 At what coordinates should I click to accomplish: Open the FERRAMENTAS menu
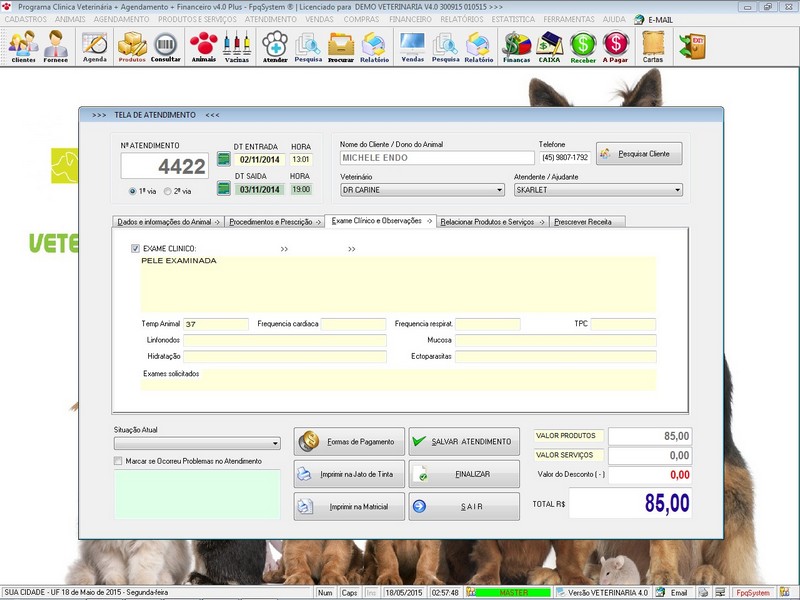point(569,19)
